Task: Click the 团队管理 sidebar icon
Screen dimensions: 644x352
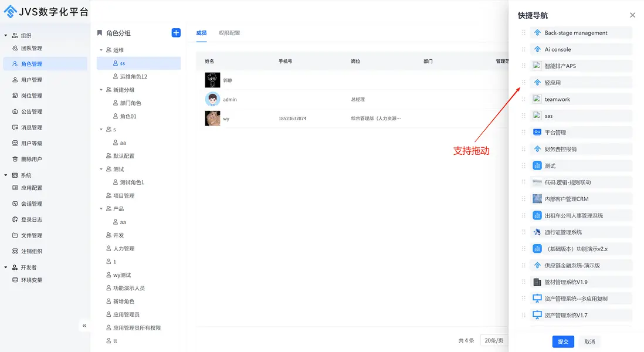Action: (x=15, y=48)
